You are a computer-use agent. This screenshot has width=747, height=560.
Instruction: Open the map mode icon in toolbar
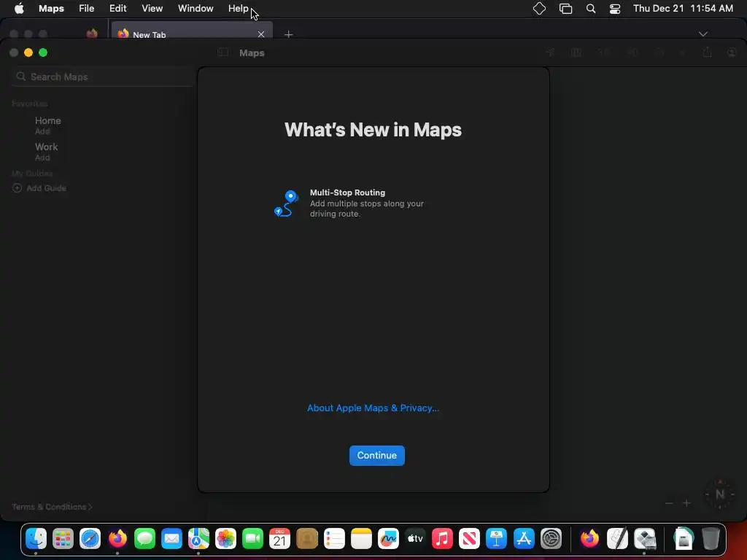click(576, 52)
